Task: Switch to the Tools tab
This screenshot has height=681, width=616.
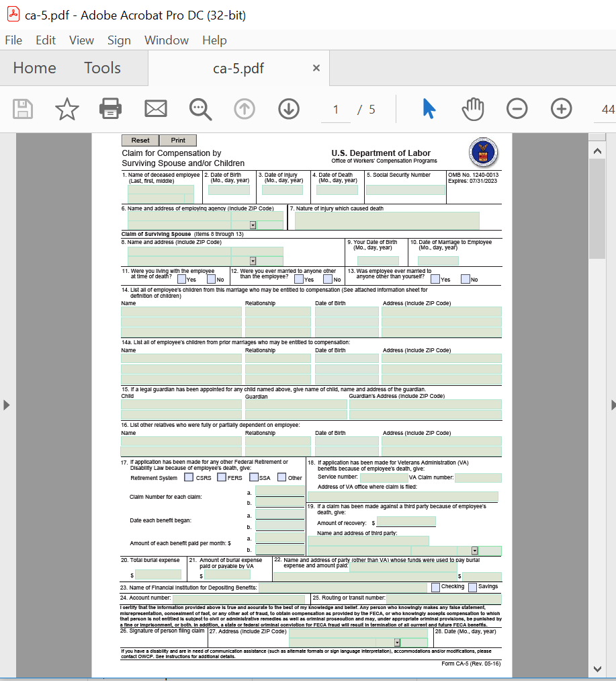Action: pos(102,68)
